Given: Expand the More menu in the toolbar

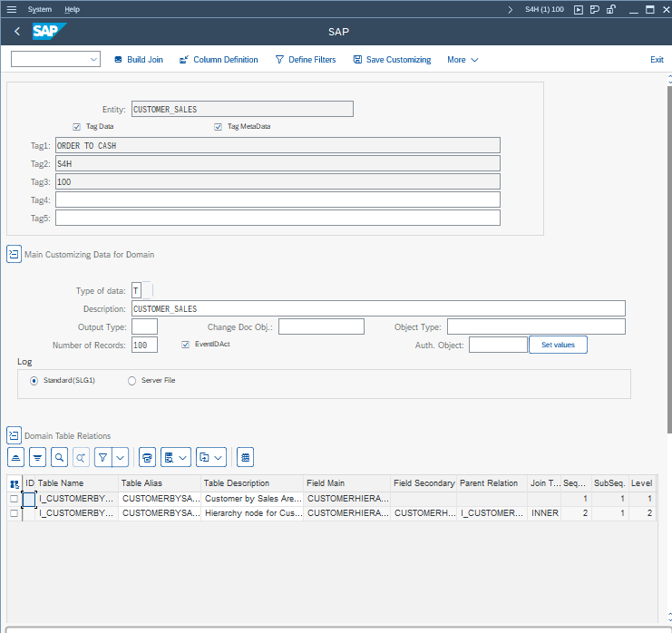Looking at the screenshot, I should pyautogui.click(x=462, y=60).
